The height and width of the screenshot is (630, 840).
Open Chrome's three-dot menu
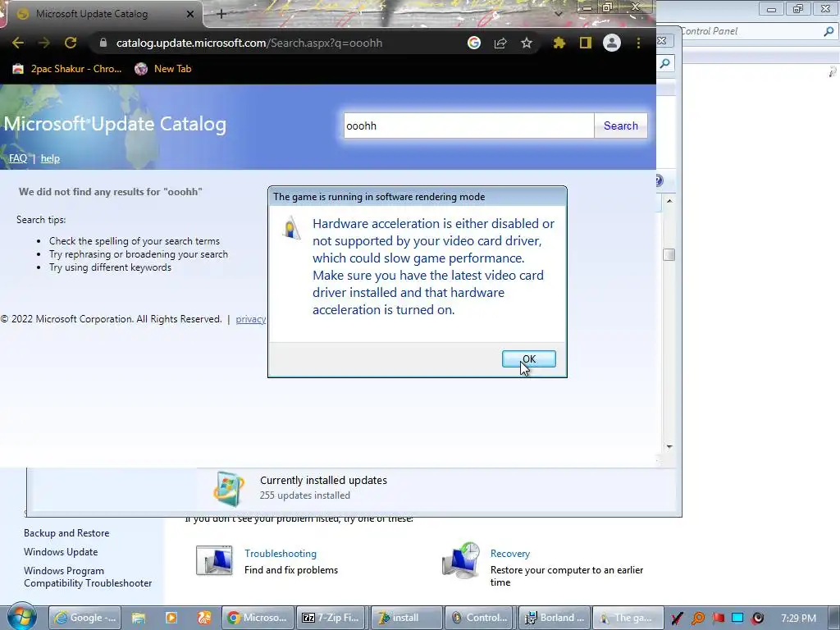pyautogui.click(x=638, y=43)
